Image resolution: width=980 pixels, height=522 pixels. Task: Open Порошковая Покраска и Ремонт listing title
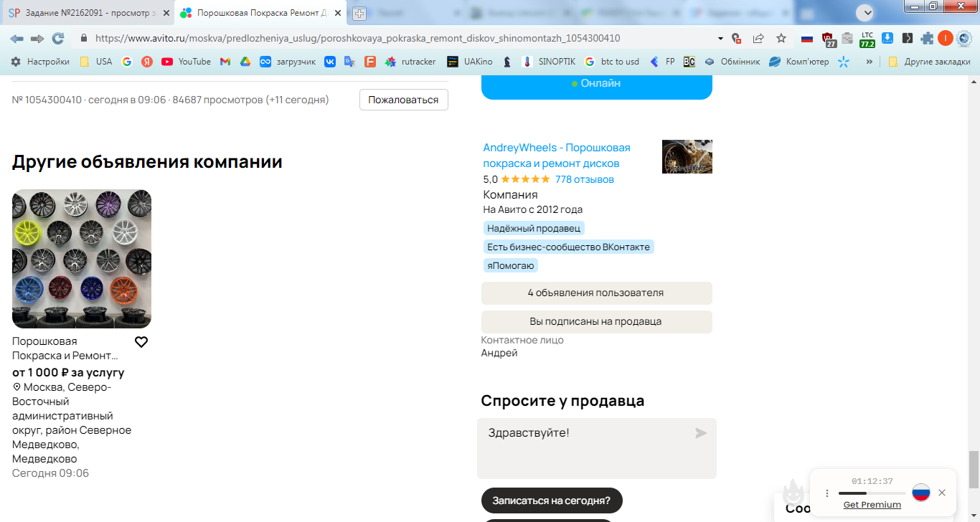tap(65, 348)
